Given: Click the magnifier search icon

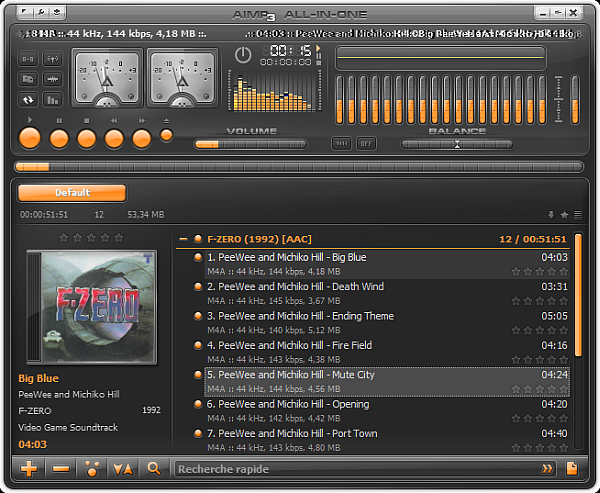Looking at the screenshot, I should click(x=154, y=469).
